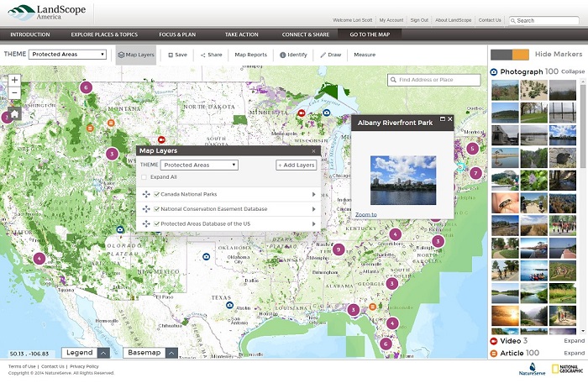Viewport: 588px width, 383px height.
Task: Open About LandScope link
Action: pos(453,20)
